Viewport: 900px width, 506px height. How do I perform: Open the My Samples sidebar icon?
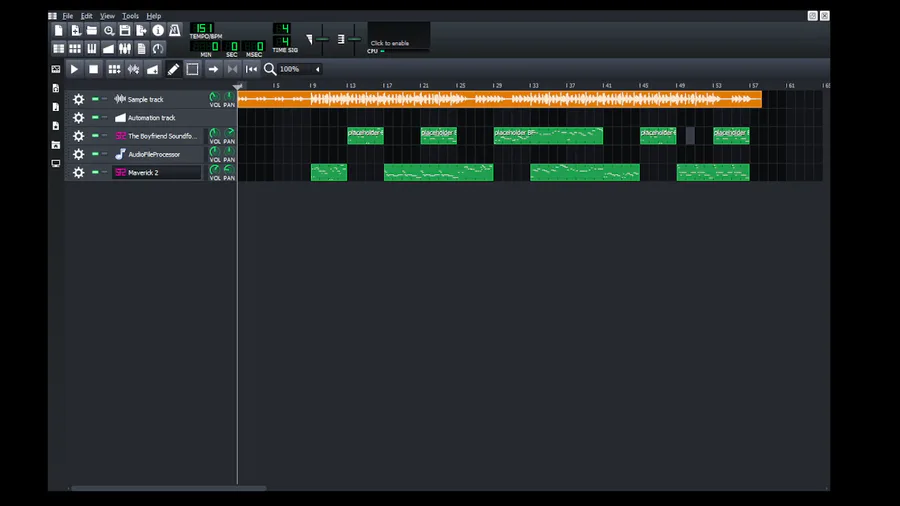click(x=56, y=107)
